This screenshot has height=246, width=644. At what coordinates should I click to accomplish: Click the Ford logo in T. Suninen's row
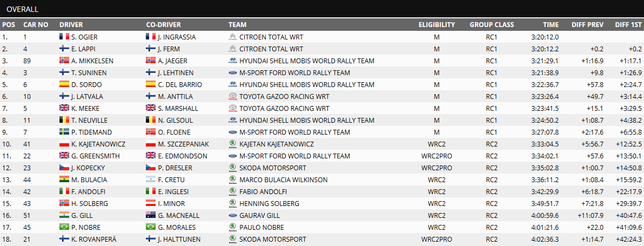(x=232, y=73)
